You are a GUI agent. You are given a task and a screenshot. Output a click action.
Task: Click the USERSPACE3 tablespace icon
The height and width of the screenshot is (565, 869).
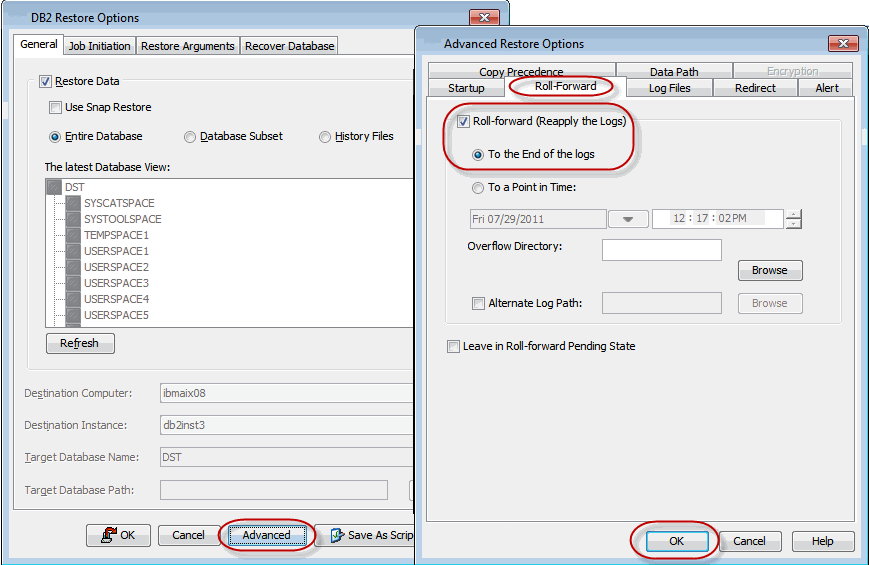tap(73, 283)
